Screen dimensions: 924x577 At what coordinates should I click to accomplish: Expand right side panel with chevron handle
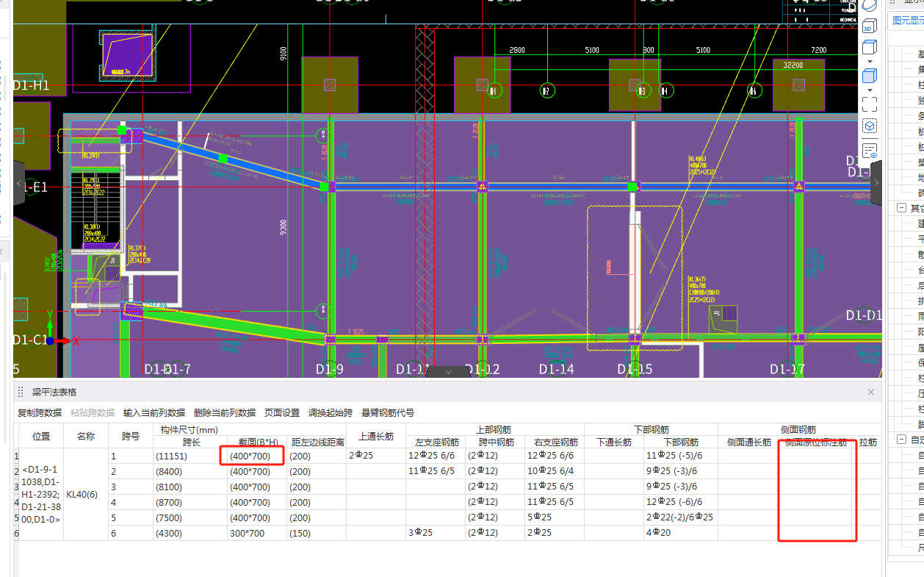point(876,183)
